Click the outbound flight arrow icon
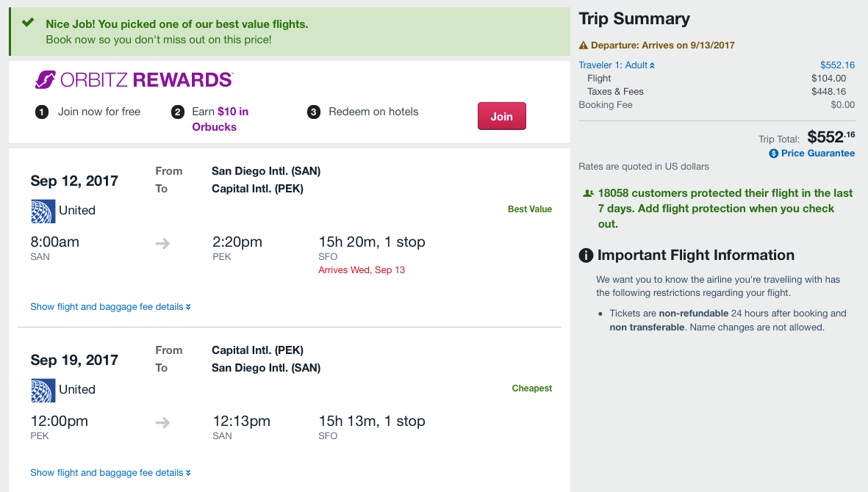 163,243
